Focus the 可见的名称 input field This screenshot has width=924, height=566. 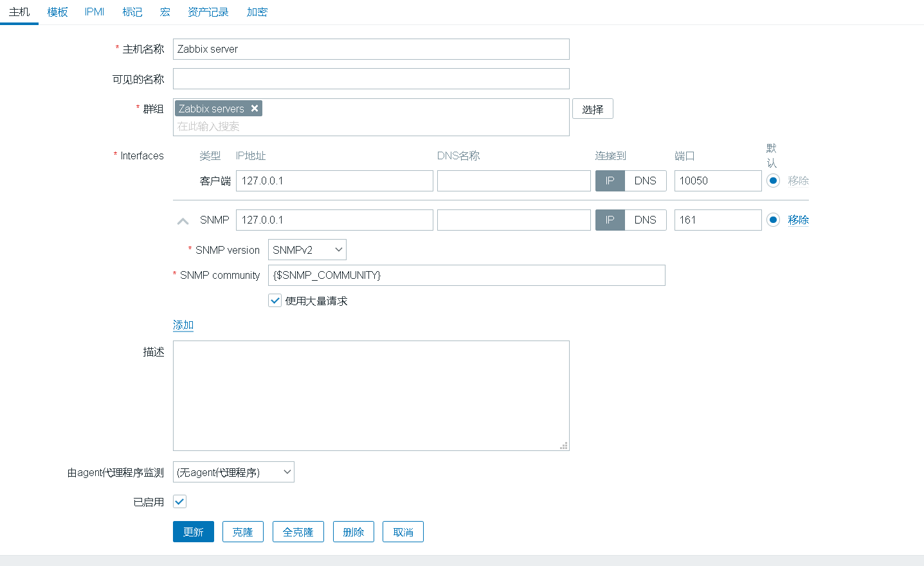click(x=371, y=79)
